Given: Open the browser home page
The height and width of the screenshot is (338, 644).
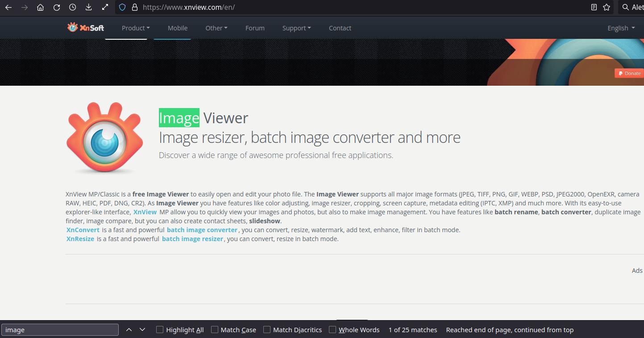Looking at the screenshot, I should click(x=41, y=7).
